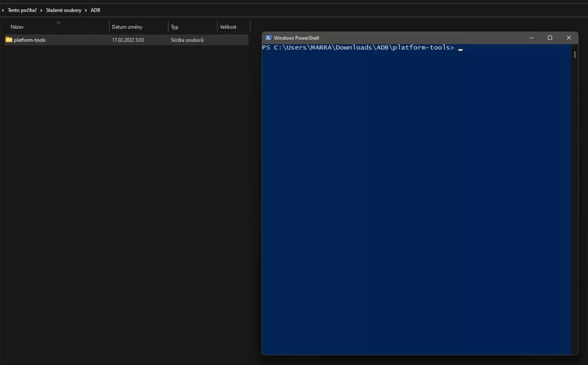
Task: Select the platform-tools folder name
Action: (x=30, y=40)
